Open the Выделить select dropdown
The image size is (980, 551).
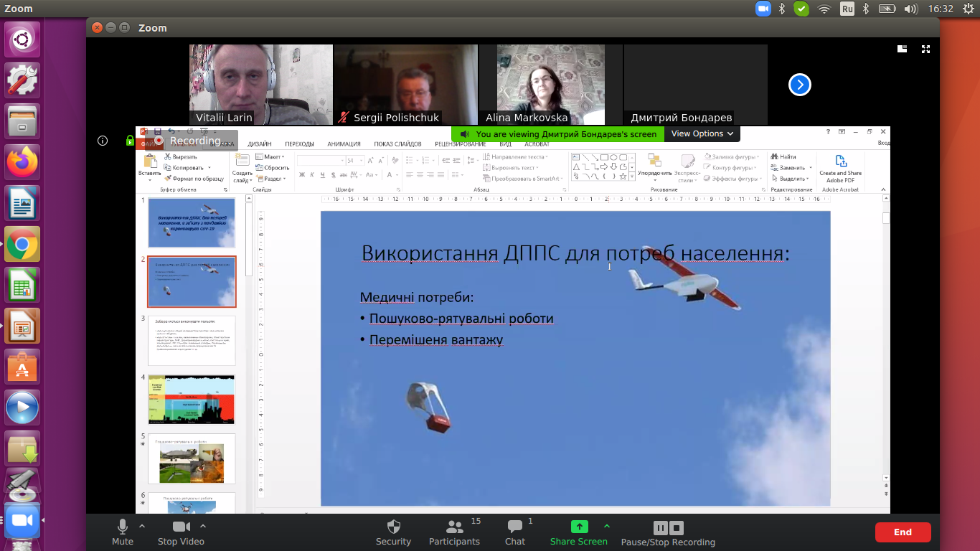coord(791,179)
